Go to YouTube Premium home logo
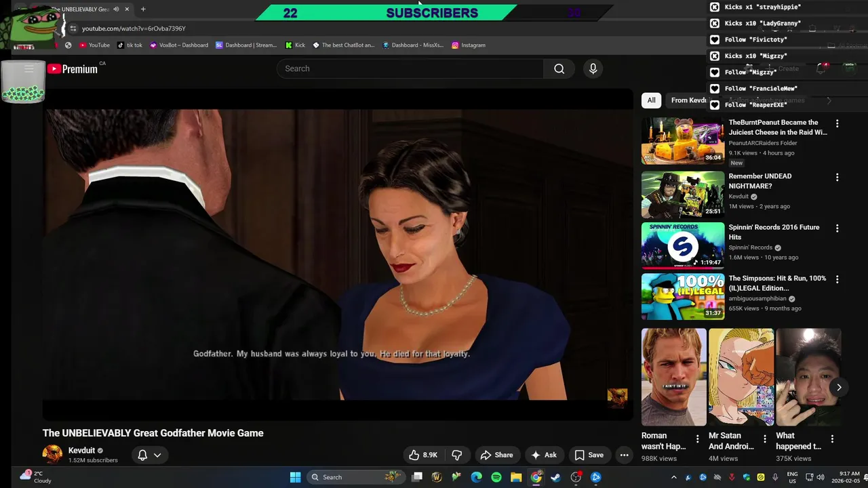Image resolution: width=868 pixels, height=488 pixels. point(73,68)
